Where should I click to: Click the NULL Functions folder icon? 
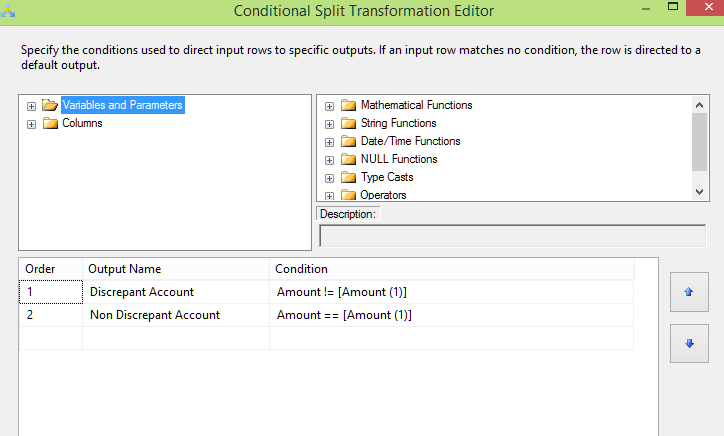tap(348, 159)
